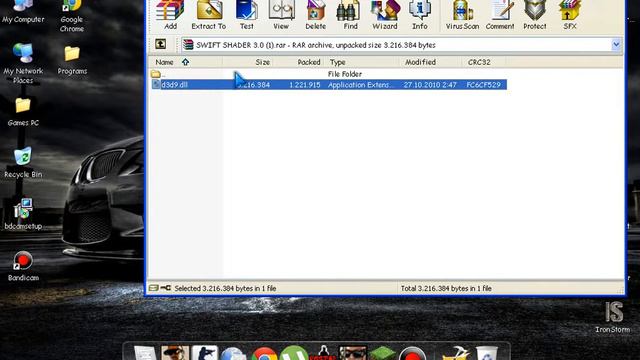Click the 'File Folder' type text

344,74
